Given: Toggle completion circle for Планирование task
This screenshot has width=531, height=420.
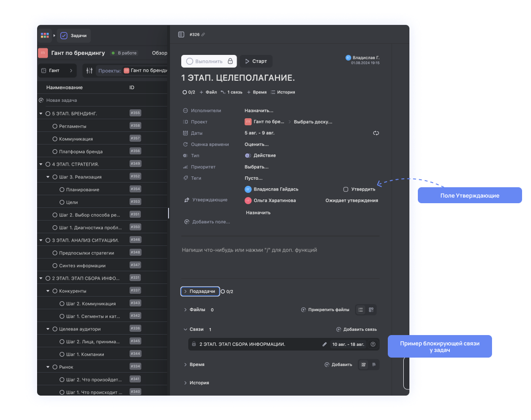Looking at the screenshot, I should coord(62,190).
